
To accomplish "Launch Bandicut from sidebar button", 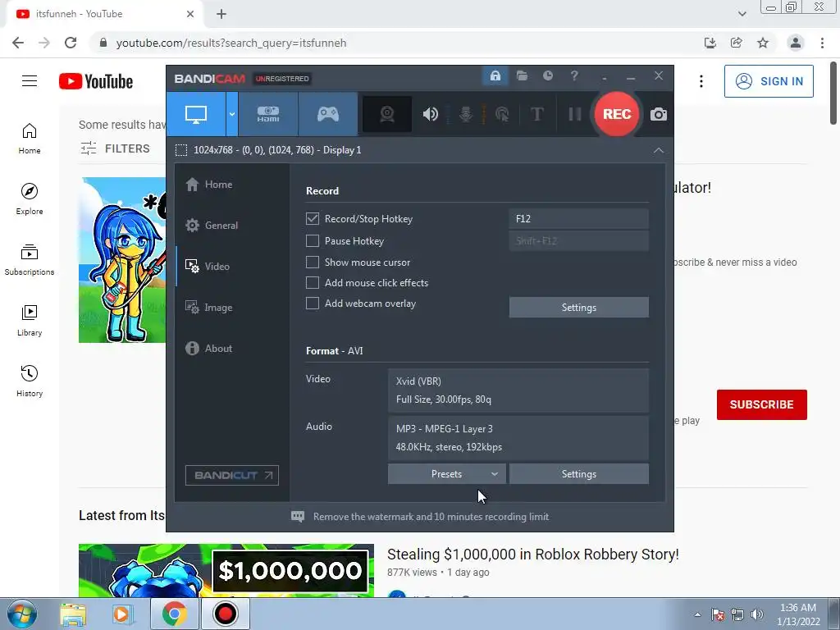I will point(232,475).
